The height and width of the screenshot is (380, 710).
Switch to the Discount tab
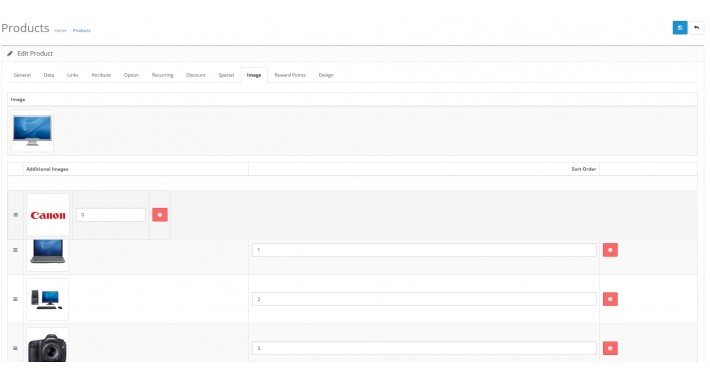[196, 75]
